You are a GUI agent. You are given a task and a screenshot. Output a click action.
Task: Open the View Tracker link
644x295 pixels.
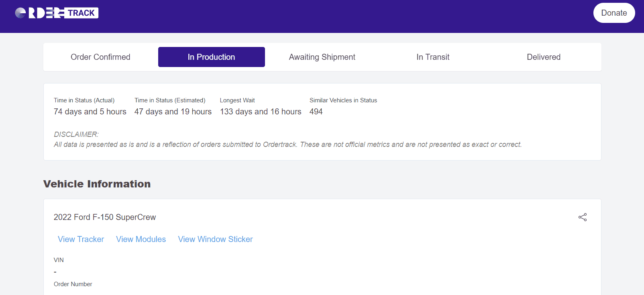81,239
